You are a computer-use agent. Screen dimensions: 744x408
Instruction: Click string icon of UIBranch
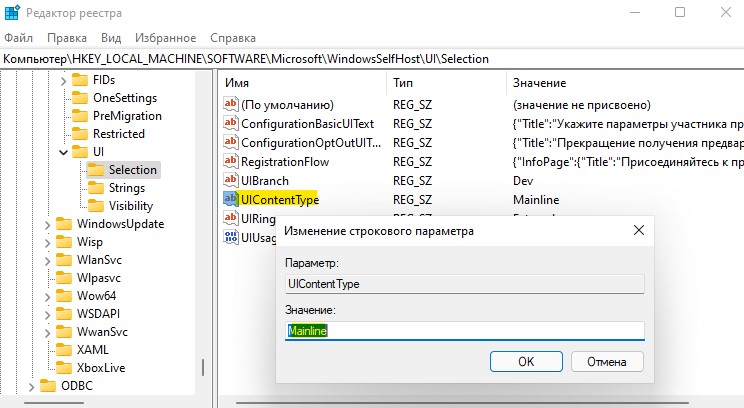pos(231,180)
